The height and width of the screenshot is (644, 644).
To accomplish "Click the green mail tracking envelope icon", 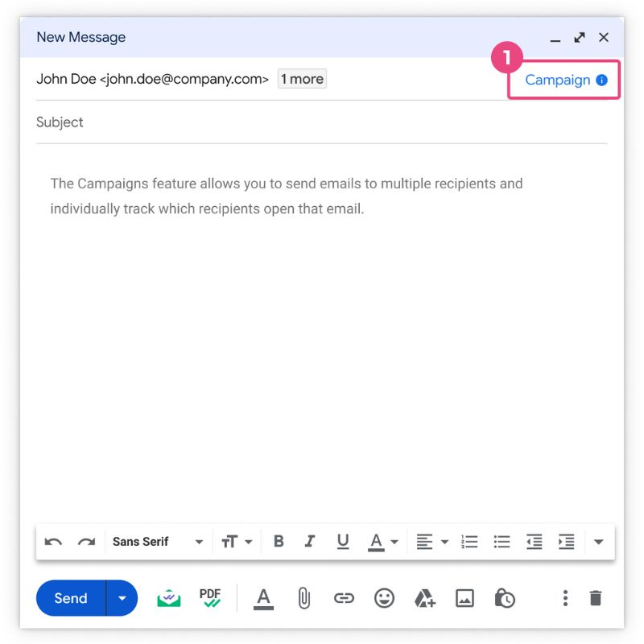I will pyautogui.click(x=168, y=598).
